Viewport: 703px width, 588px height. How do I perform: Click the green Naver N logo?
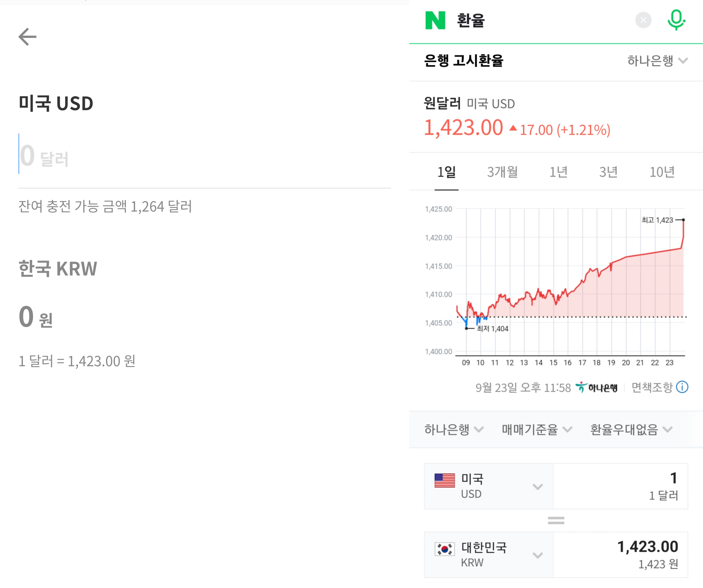435,20
